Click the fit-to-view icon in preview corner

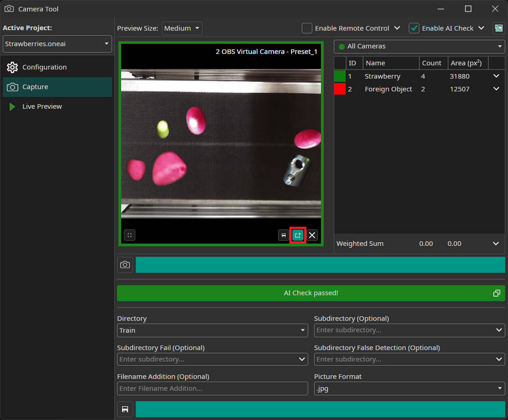129,235
